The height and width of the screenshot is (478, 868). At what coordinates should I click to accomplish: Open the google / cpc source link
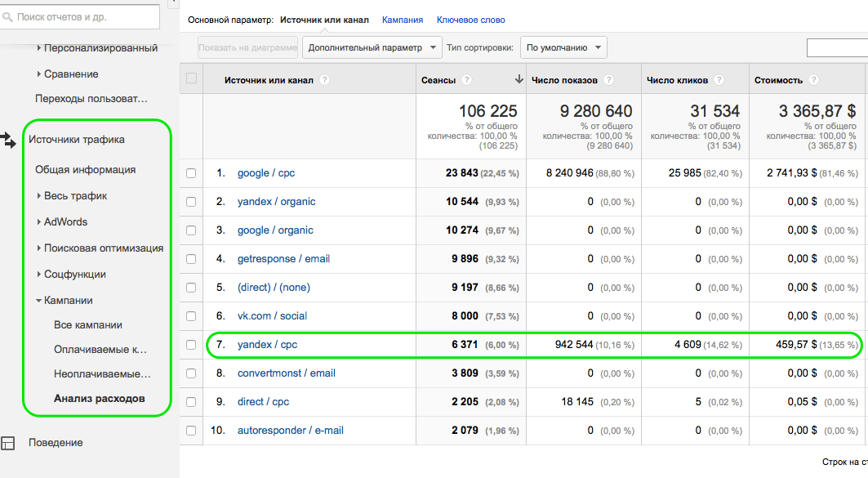coord(266,172)
